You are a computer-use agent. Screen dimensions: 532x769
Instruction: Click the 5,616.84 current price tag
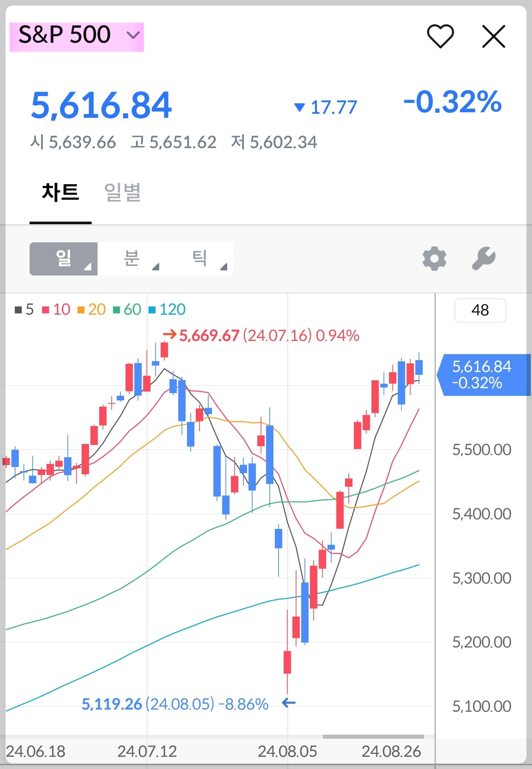click(484, 375)
